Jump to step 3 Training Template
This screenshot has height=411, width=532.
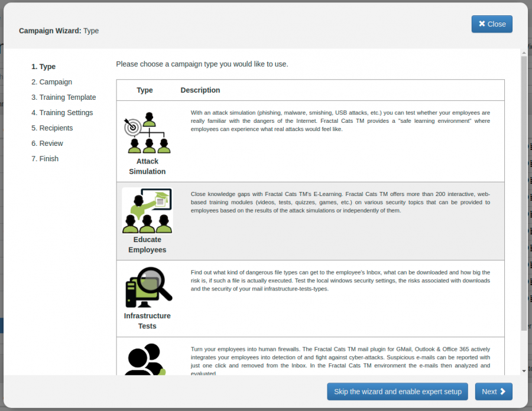coord(63,97)
